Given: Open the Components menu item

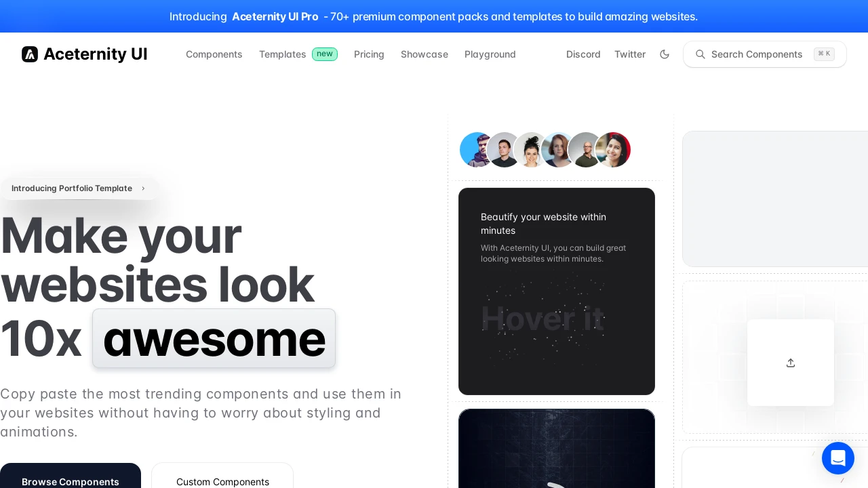Looking at the screenshot, I should pyautogui.click(x=214, y=54).
